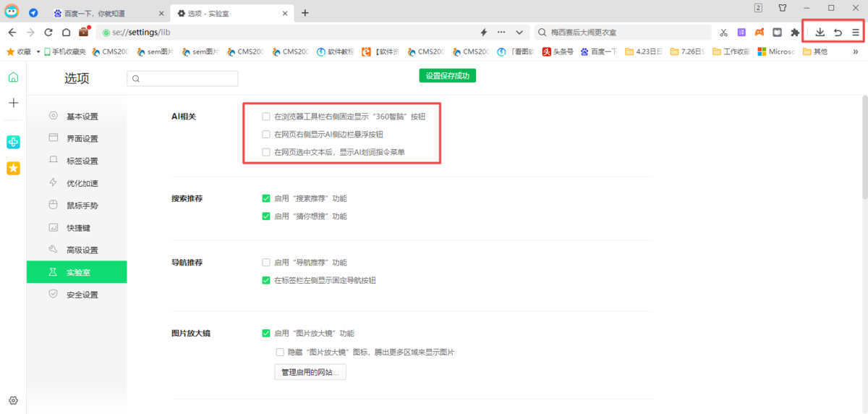Viewport: 868px width, 414px height.
Task: Select 标签设置 in sidebar
Action: 77,161
